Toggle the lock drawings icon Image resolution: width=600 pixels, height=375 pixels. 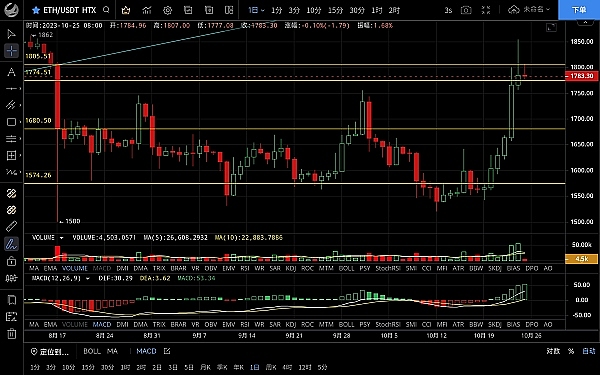pos(11,261)
